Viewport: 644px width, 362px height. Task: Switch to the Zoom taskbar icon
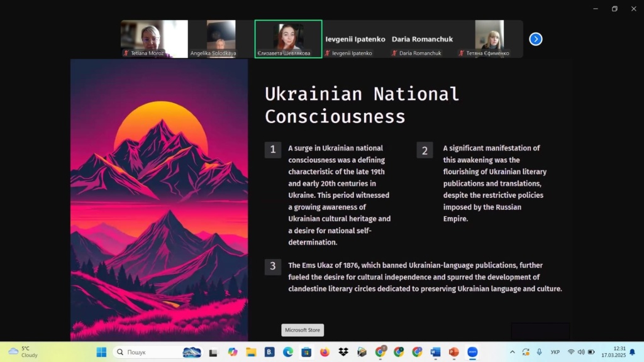coord(472,352)
